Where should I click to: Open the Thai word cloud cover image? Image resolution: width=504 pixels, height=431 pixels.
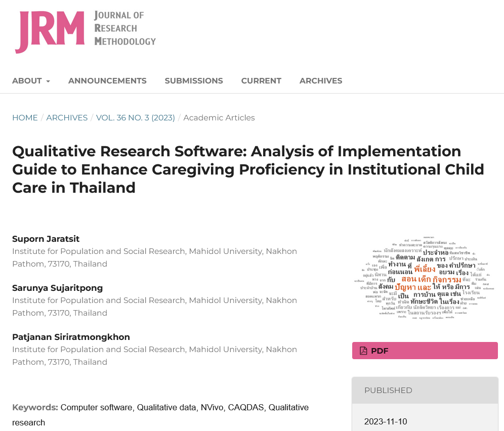(424, 279)
